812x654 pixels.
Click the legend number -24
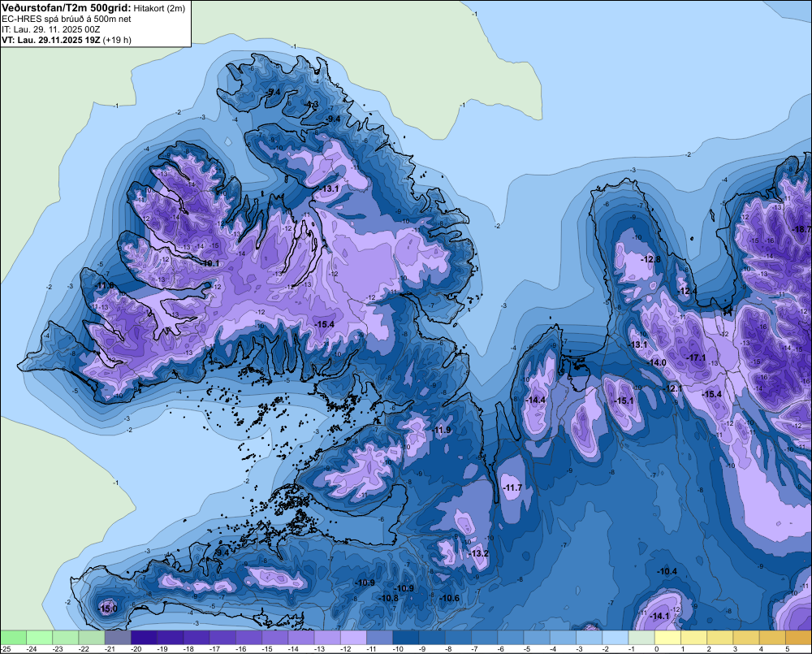(x=32, y=649)
